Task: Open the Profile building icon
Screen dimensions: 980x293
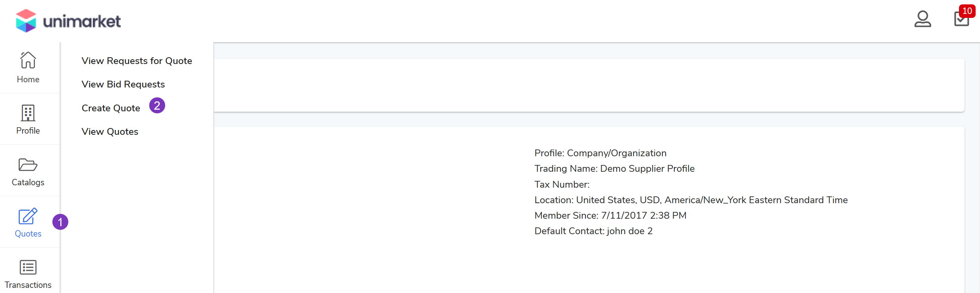Action: (x=28, y=113)
